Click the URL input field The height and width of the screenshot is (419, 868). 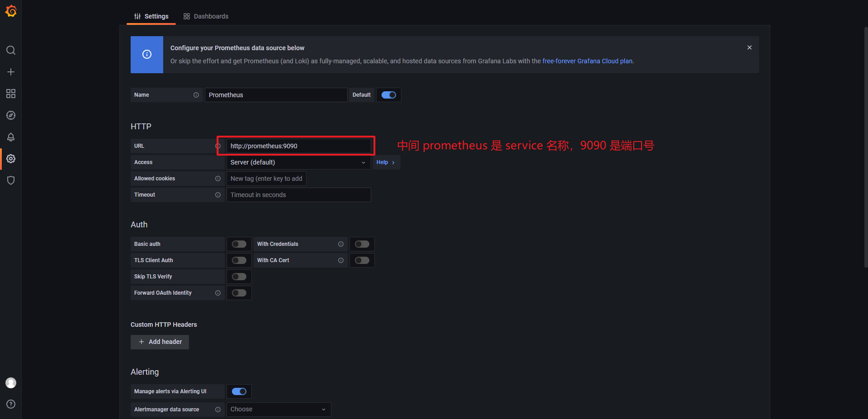(298, 146)
